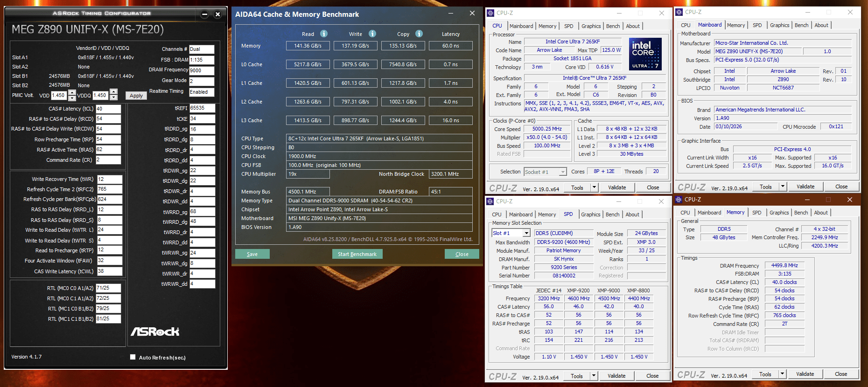
Task: Click the tREFI value field showing 65535
Action: tap(202, 108)
